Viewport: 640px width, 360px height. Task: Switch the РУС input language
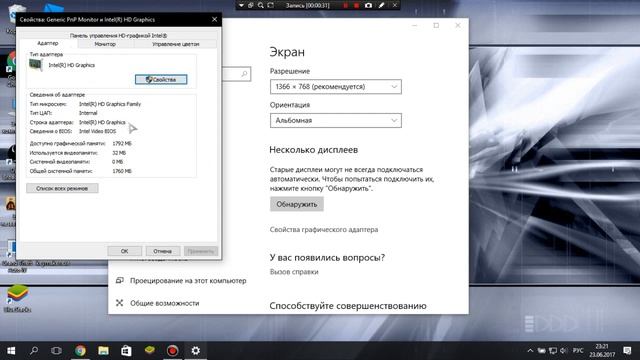[578, 351]
